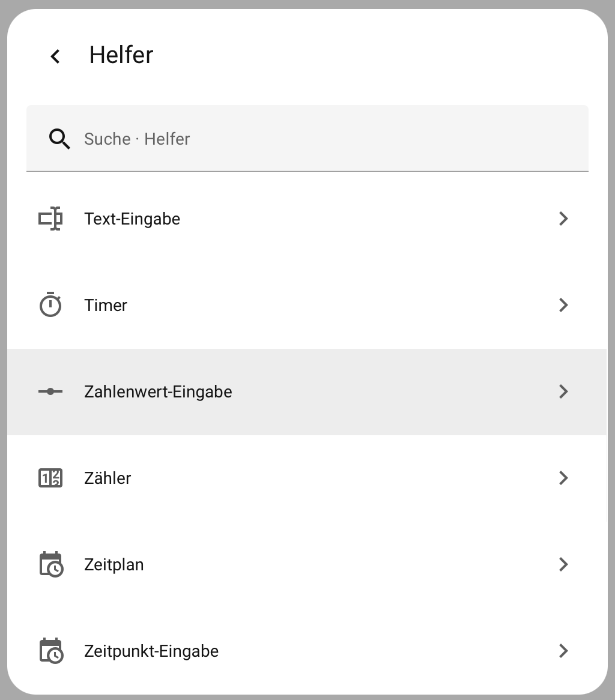Select the Zahlenwert-Eingabe label

tap(158, 391)
